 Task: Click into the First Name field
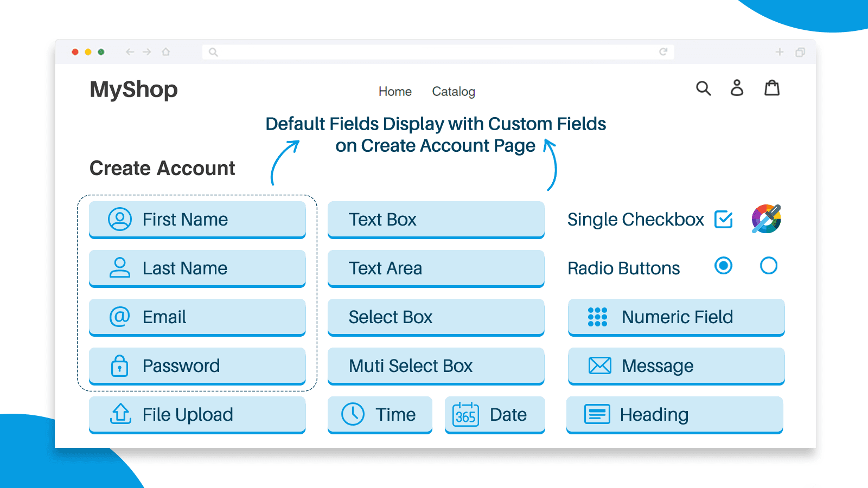pos(197,220)
